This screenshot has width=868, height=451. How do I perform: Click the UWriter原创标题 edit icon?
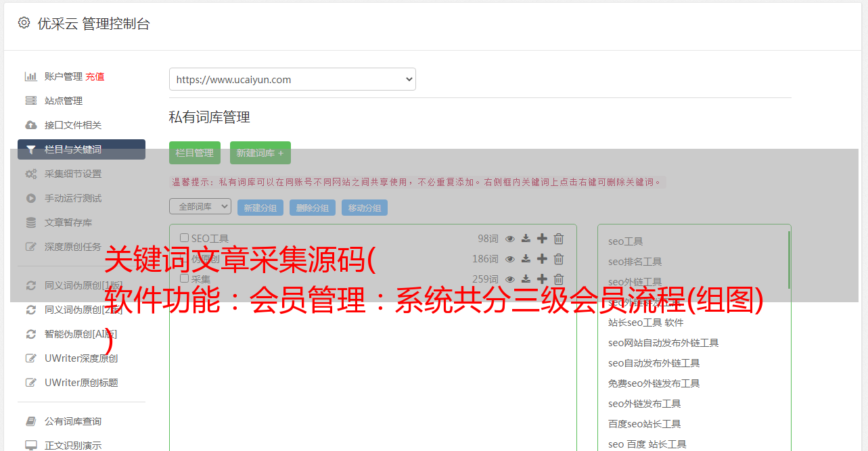(x=31, y=383)
